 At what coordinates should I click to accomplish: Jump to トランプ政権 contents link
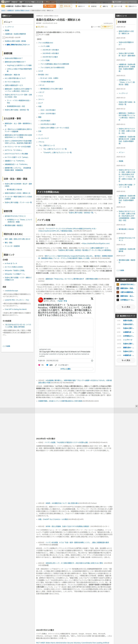(45, 61)
